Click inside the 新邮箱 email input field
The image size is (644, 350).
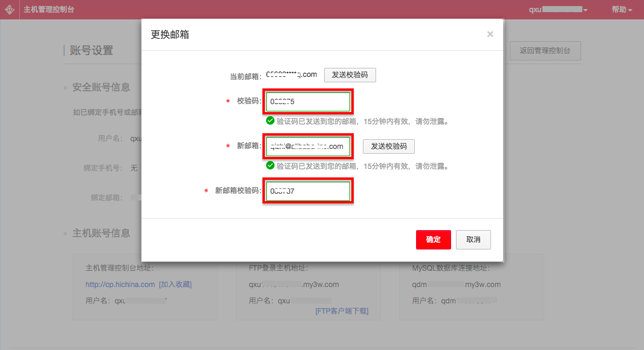click(308, 147)
